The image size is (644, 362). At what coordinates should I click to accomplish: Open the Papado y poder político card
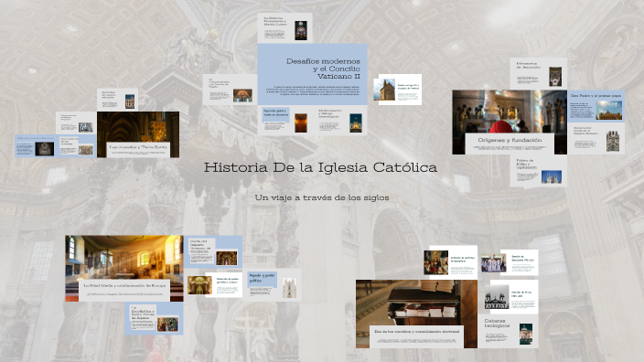coord(272,285)
